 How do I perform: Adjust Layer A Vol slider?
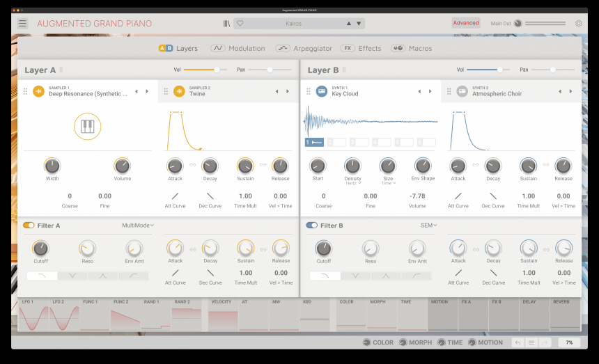205,70
